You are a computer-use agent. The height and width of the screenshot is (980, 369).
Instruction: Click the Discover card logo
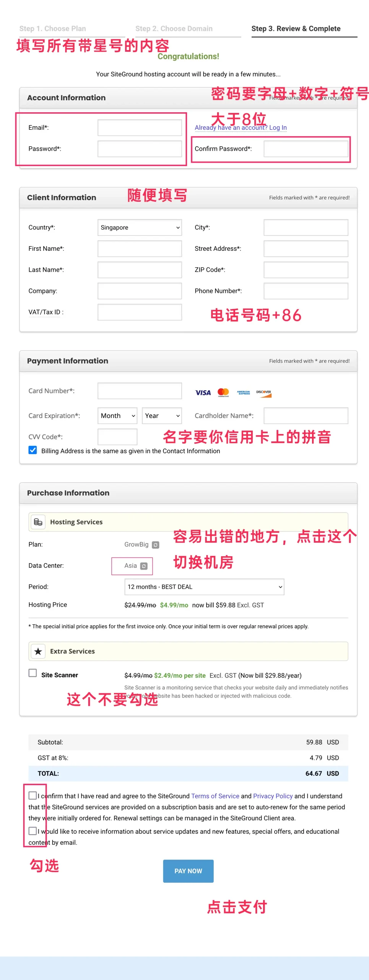[264, 393]
